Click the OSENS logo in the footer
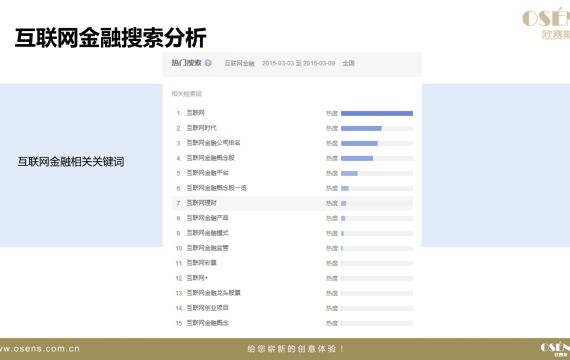Screen dimensions: 570x360 [x=555, y=349]
